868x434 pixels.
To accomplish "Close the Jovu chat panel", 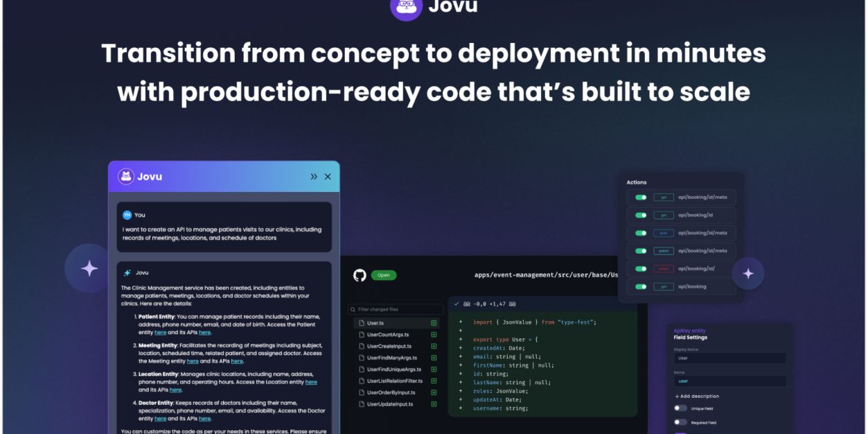I will (x=328, y=177).
